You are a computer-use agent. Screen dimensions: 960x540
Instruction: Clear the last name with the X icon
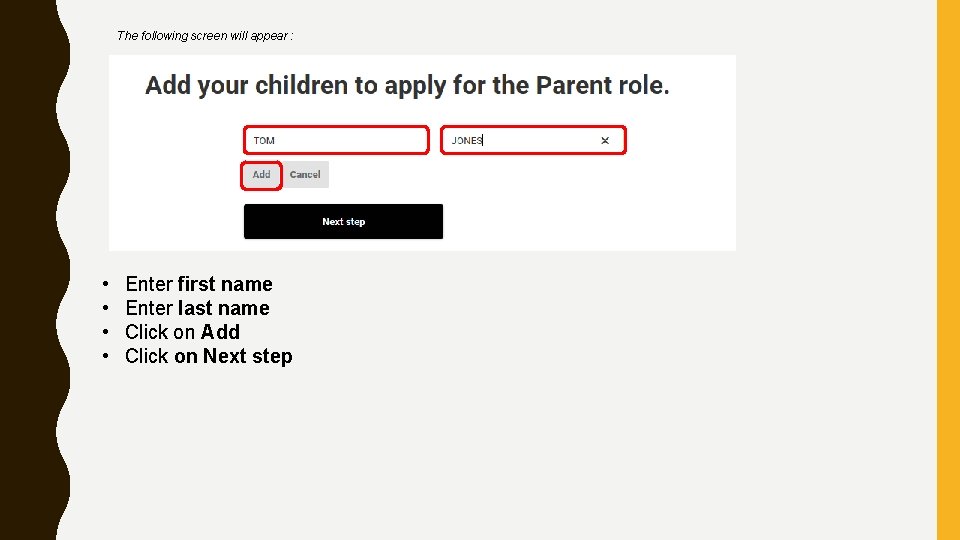point(605,141)
